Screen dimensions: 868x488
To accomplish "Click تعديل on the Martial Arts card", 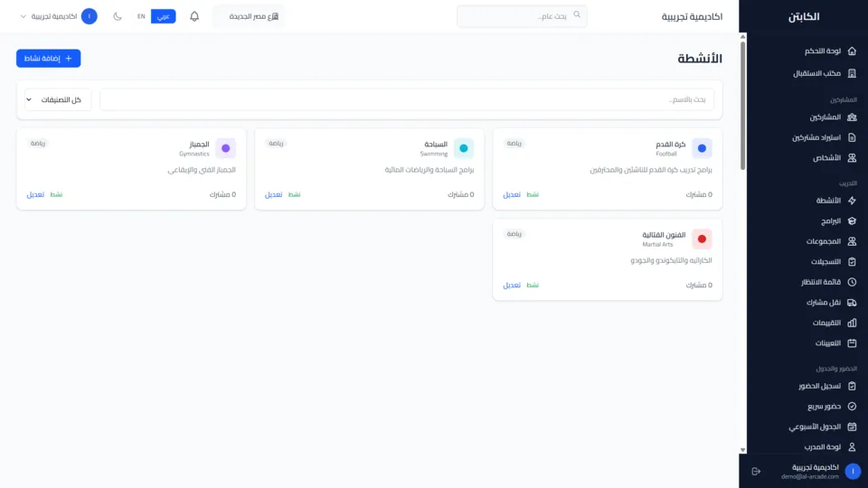I will [512, 285].
